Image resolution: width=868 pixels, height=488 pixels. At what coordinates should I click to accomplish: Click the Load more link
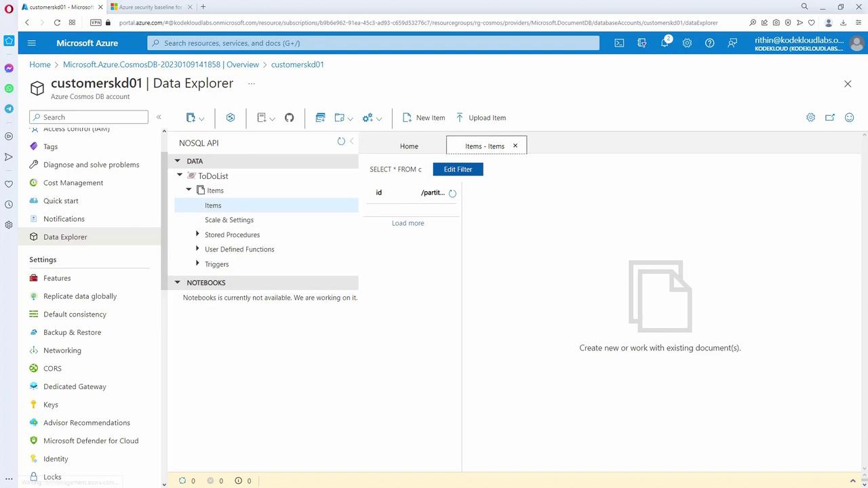pos(408,223)
